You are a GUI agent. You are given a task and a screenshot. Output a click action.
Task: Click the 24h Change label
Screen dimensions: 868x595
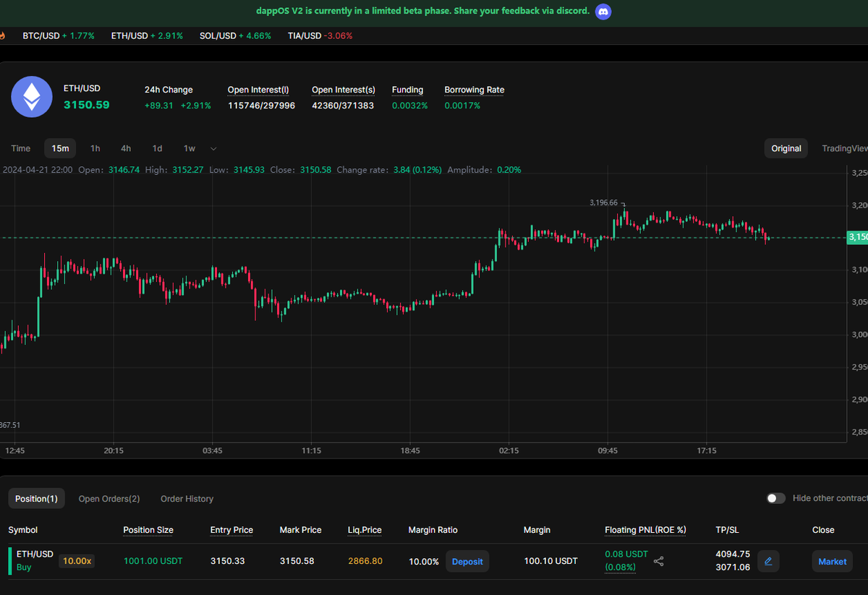click(x=169, y=90)
